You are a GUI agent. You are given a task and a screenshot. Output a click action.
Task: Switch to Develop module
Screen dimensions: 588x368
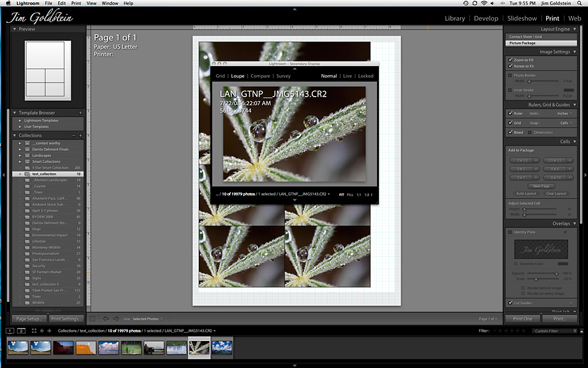click(x=486, y=18)
